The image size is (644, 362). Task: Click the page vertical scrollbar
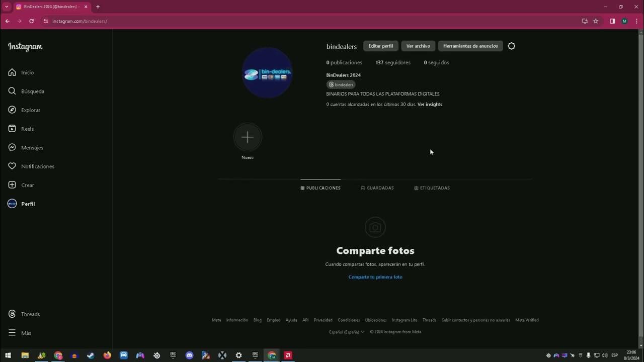click(641, 186)
